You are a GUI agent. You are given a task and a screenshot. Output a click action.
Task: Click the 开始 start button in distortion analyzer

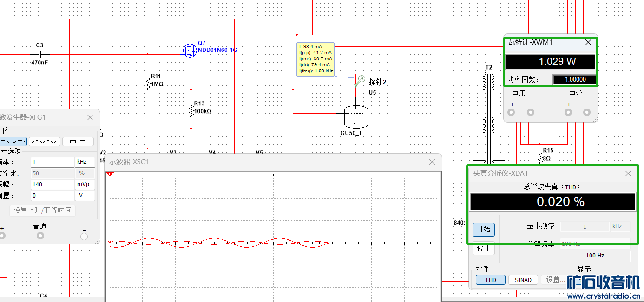point(484,230)
